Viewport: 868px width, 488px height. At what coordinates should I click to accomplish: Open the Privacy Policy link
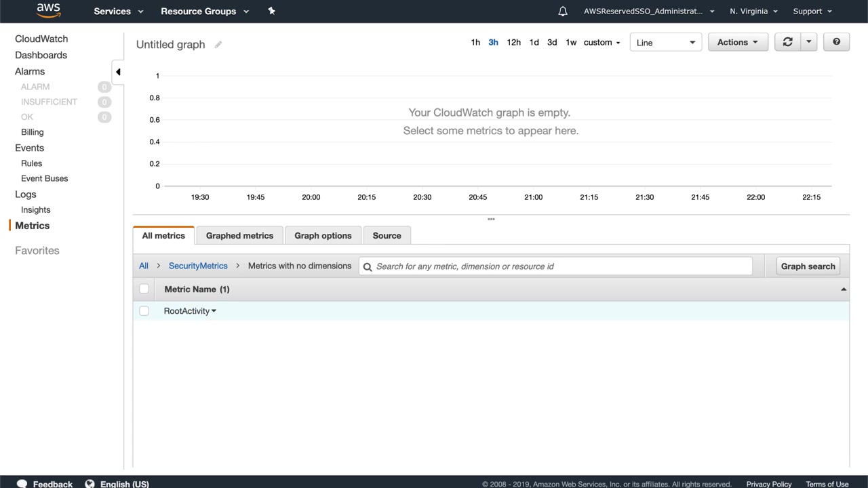pos(769,484)
